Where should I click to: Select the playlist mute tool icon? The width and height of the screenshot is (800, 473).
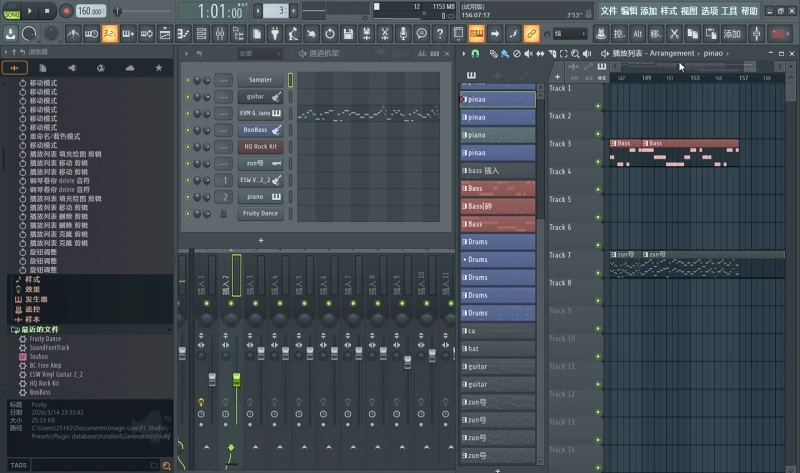coord(529,54)
